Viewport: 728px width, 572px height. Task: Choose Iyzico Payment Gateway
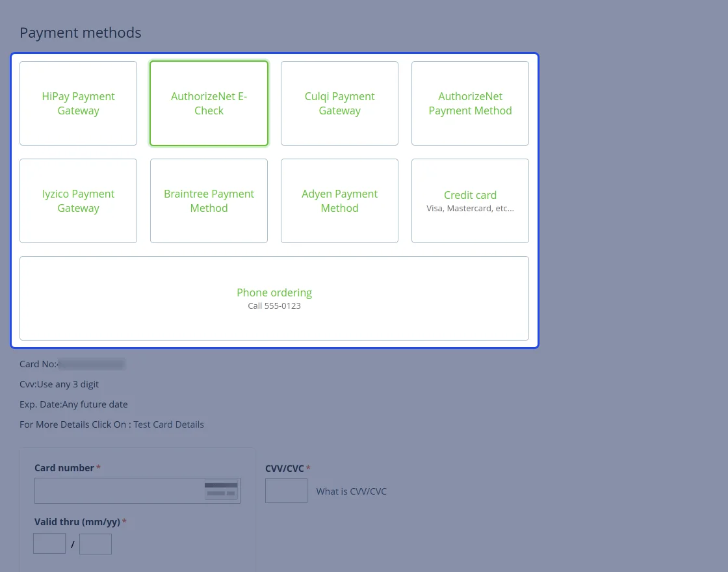point(78,201)
